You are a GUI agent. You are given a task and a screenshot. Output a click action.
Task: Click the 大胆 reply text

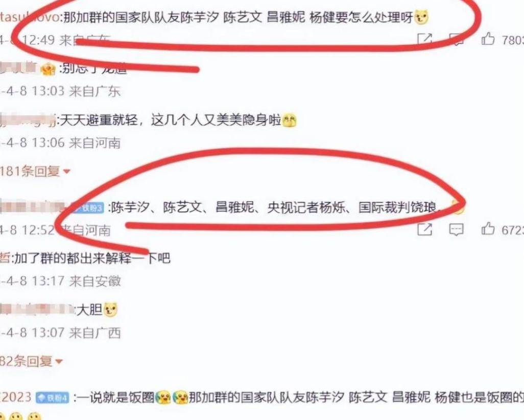(x=89, y=310)
